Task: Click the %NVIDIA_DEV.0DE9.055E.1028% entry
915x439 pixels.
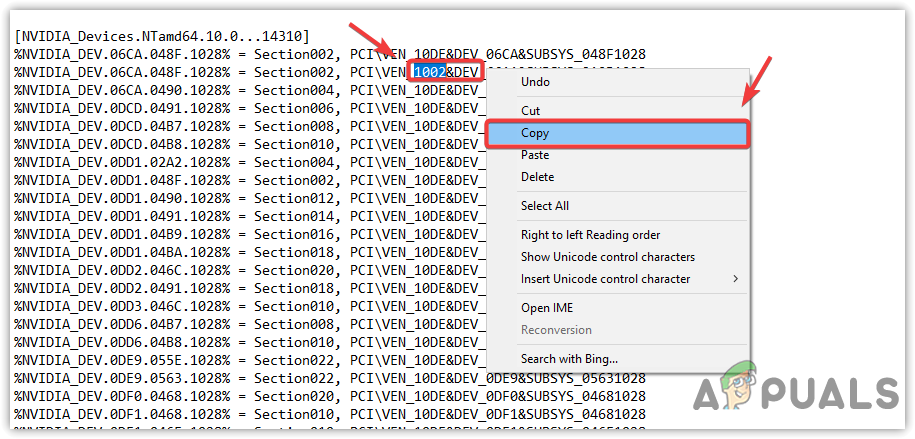Action: coord(121,360)
